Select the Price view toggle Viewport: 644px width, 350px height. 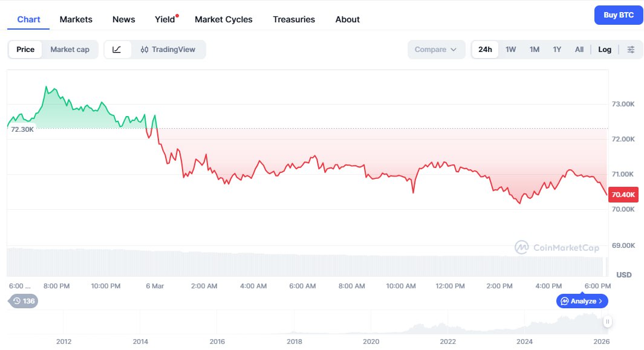click(x=25, y=50)
